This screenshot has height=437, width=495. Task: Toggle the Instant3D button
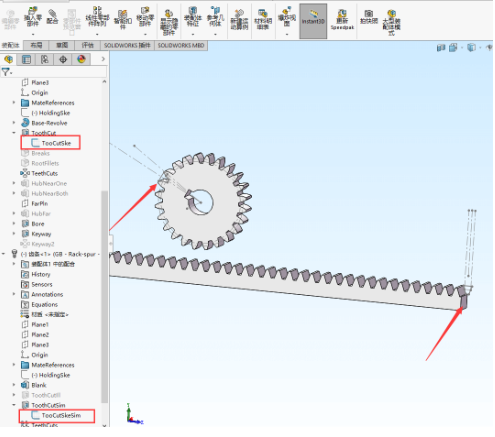[x=313, y=21]
